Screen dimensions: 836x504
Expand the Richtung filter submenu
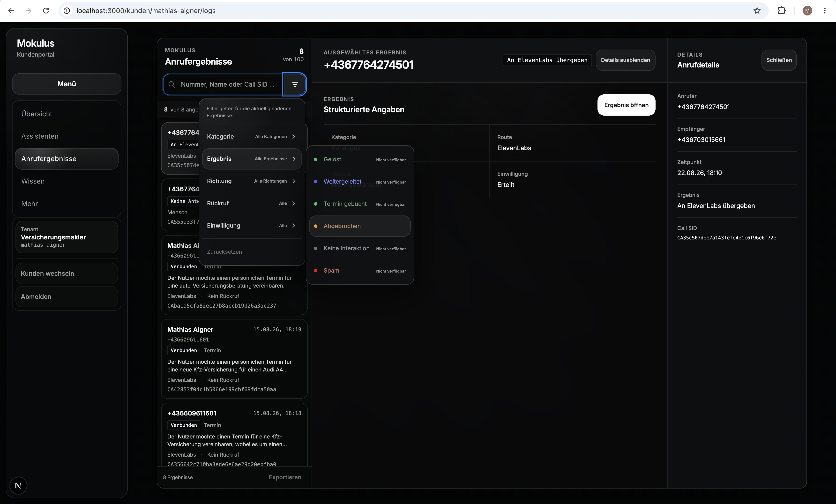251,181
